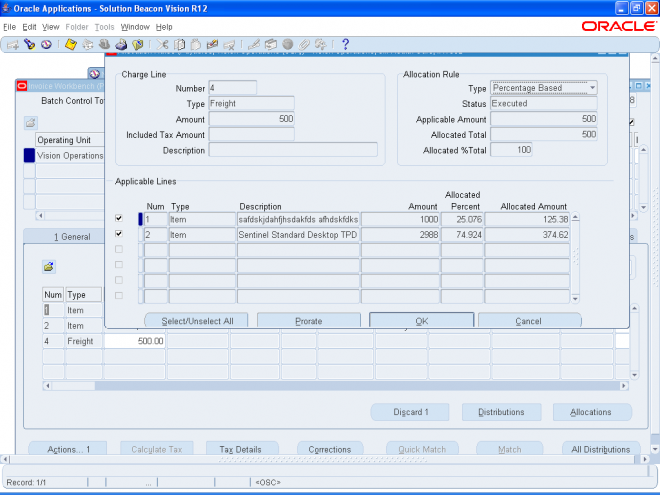Click invoice lines horizontal scrollbar right arrow
Screen dimensions: 660x495
tap(624, 386)
